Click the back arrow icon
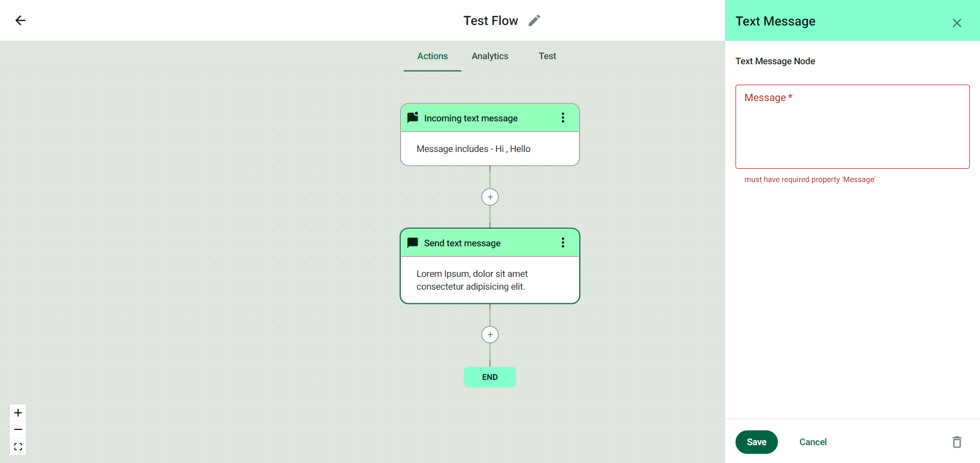 click(x=20, y=20)
